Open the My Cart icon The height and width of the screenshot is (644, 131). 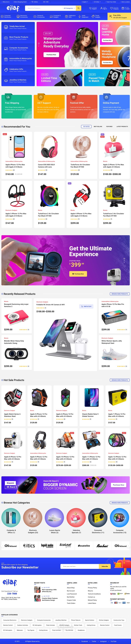pyautogui.click(x=123, y=8)
